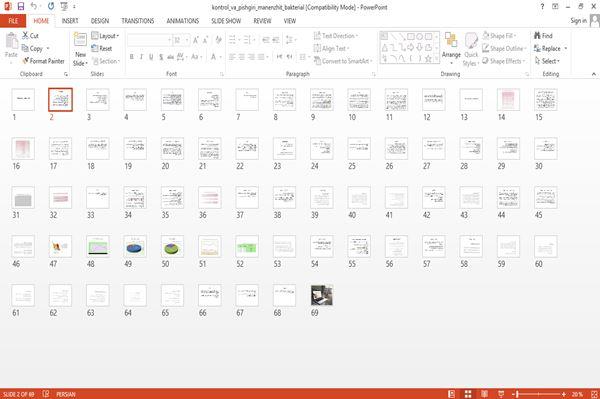Click the New Slide button icon
The height and width of the screenshot is (399, 600).
[80, 40]
